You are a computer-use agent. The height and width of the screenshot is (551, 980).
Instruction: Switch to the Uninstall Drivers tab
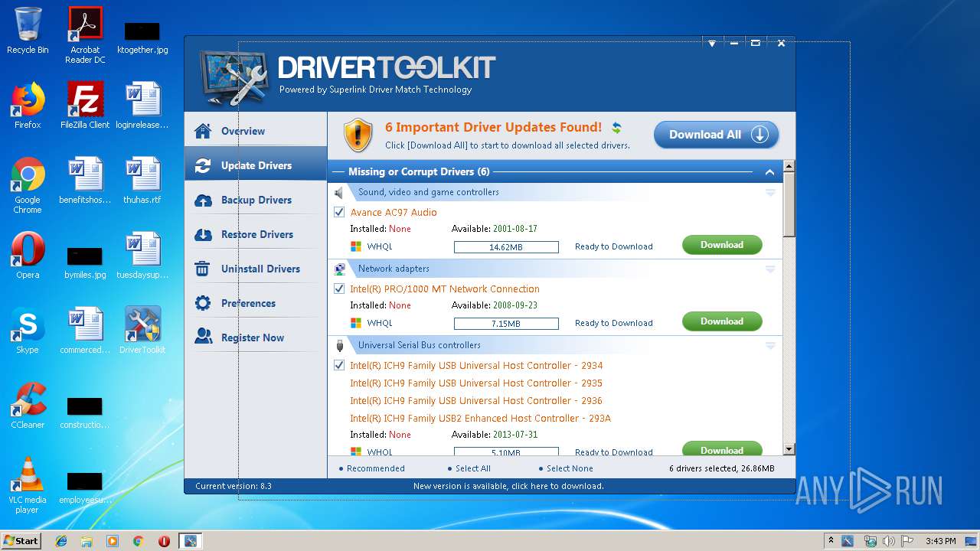(x=256, y=269)
